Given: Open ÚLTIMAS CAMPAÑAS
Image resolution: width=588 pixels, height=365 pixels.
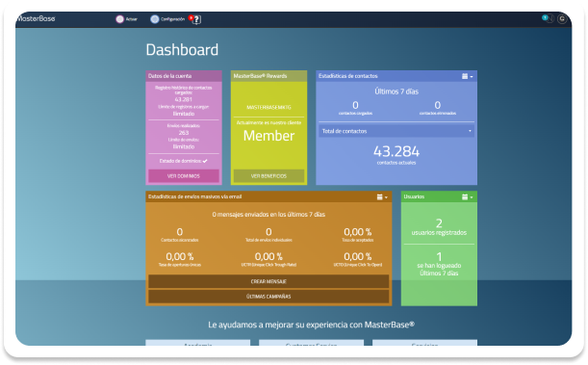Looking at the screenshot, I should tap(268, 297).
